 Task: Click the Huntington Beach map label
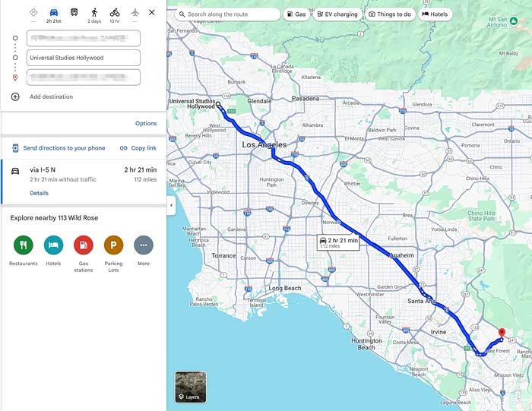click(x=366, y=344)
